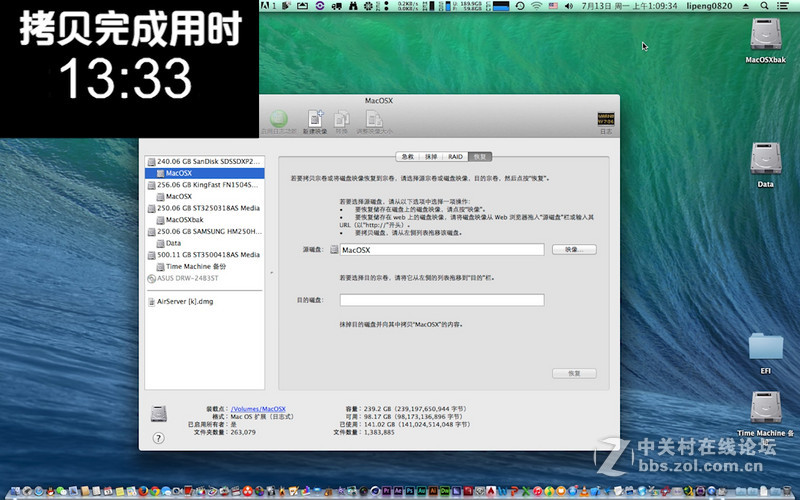
Task: Click the New Image (新建映像) toolbar icon
Action: [315, 120]
